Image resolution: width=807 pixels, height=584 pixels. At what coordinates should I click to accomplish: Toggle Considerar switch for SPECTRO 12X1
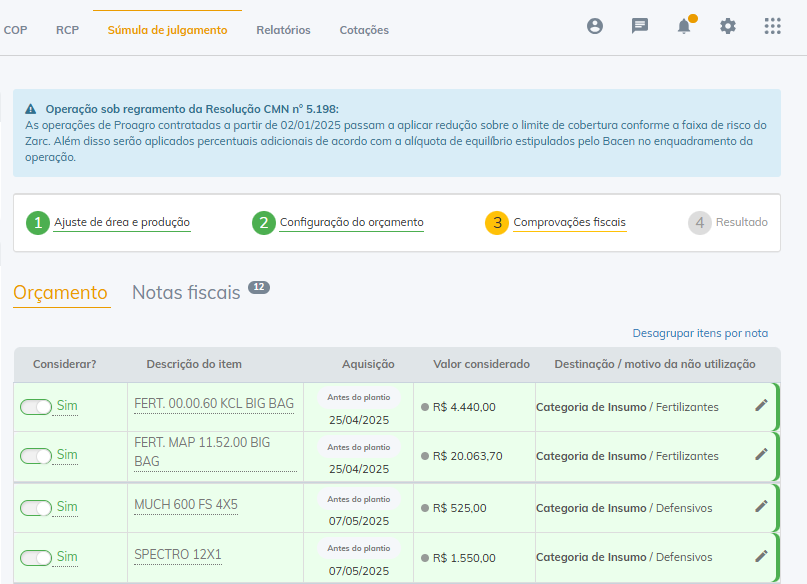(36, 557)
